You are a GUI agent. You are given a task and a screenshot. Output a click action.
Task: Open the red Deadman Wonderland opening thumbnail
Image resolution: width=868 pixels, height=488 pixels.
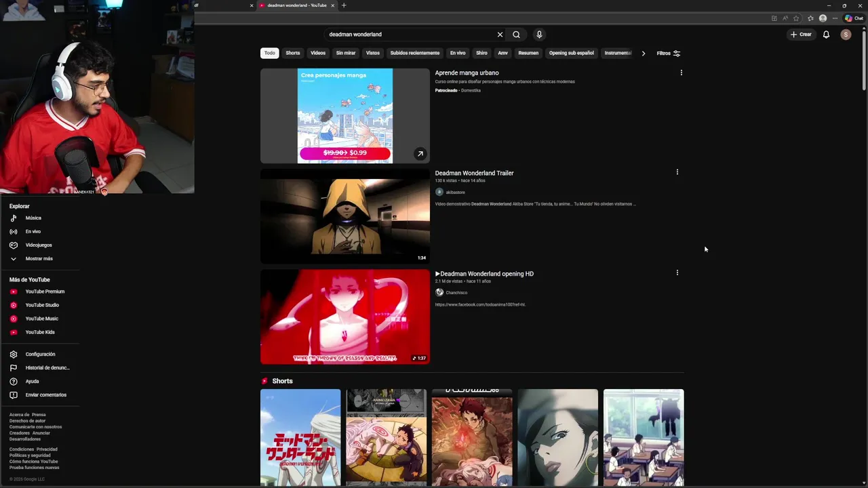tap(345, 317)
